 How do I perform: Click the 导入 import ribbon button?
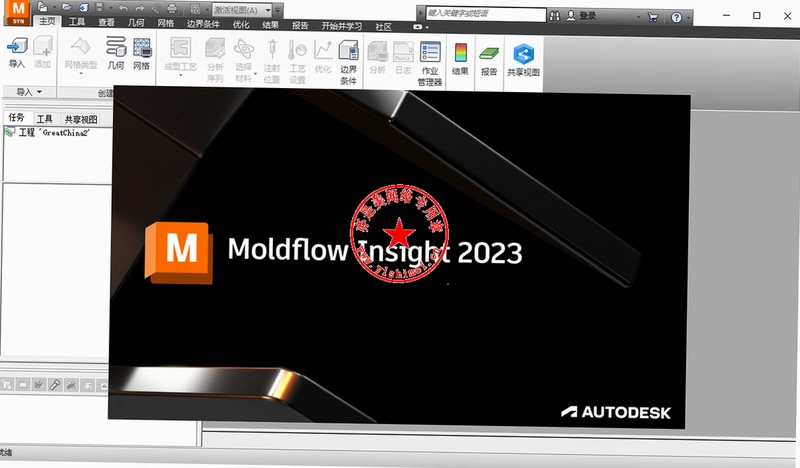[x=16, y=53]
